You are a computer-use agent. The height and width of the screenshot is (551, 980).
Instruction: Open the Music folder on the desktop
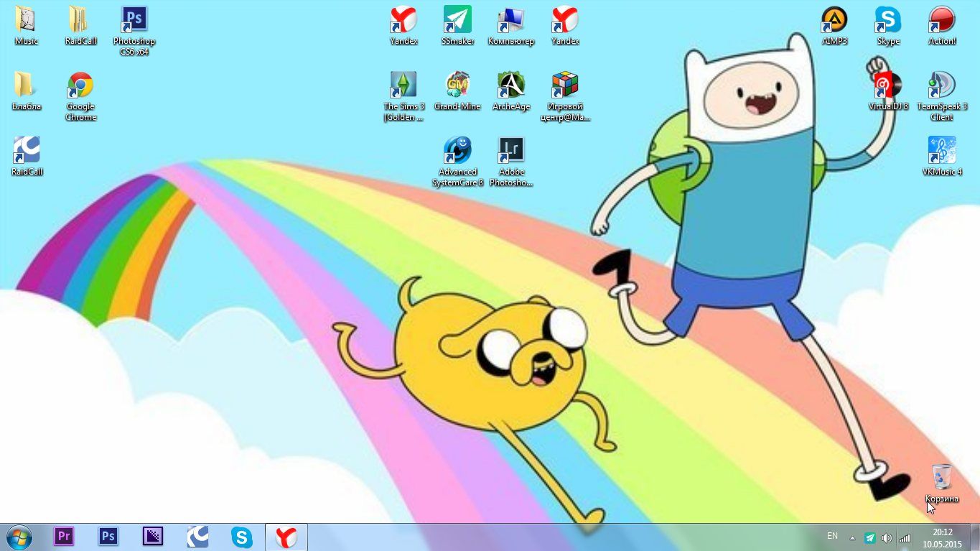[x=26, y=26]
